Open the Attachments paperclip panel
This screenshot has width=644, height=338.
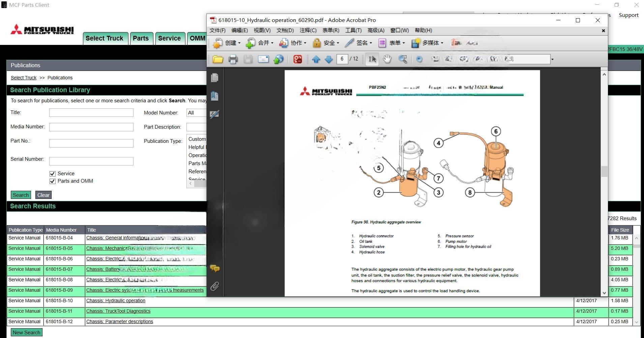[x=214, y=286]
